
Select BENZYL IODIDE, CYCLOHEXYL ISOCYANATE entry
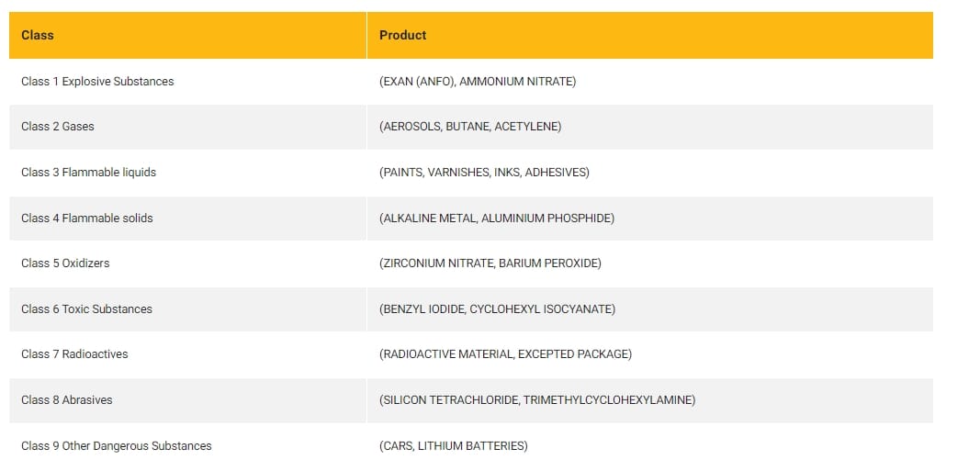click(x=497, y=308)
